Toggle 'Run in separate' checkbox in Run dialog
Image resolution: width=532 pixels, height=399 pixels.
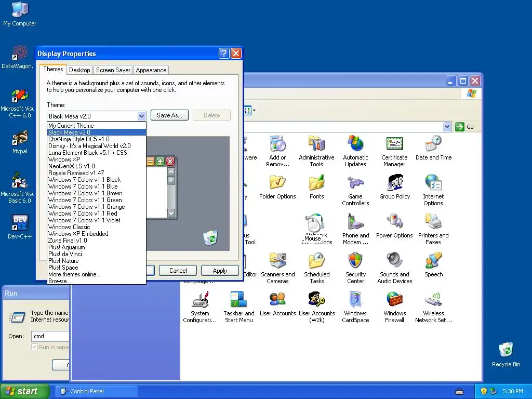(34, 347)
